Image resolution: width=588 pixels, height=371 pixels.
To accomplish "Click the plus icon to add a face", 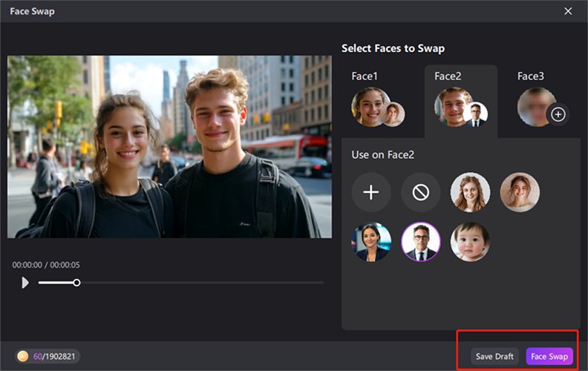I will [370, 192].
